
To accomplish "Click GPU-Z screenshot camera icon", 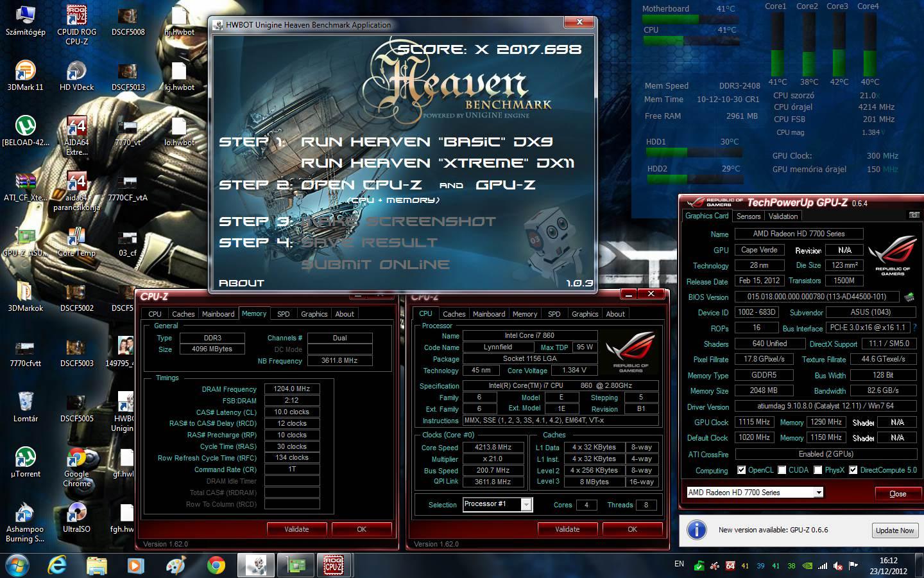I will pos(914,215).
